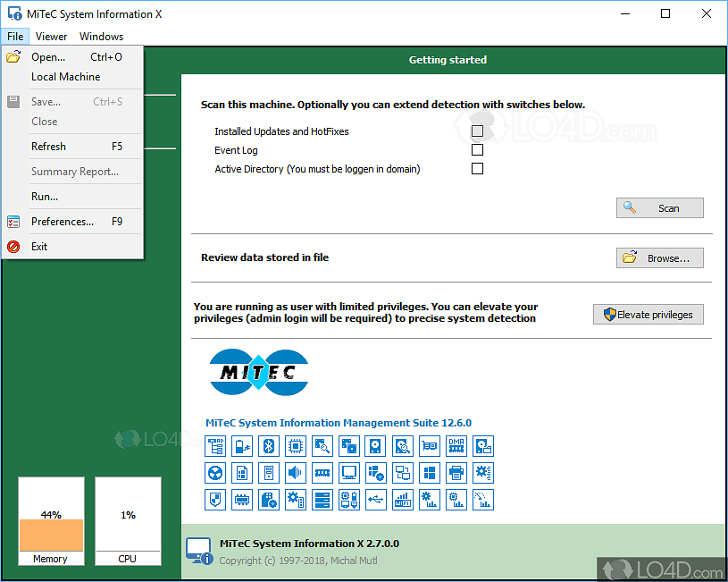Click the Memory usage meter showing 44%
Viewport: 728px width, 582px height.
(51, 521)
